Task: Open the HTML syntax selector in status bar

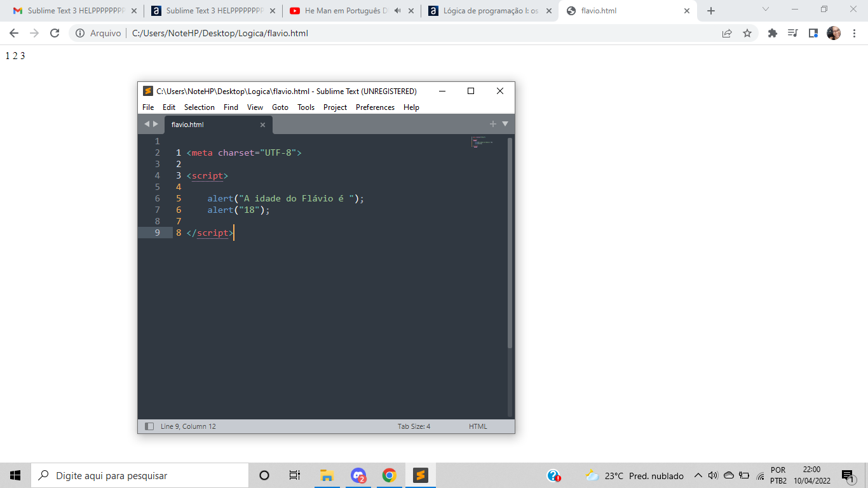Action: [478, 426]
